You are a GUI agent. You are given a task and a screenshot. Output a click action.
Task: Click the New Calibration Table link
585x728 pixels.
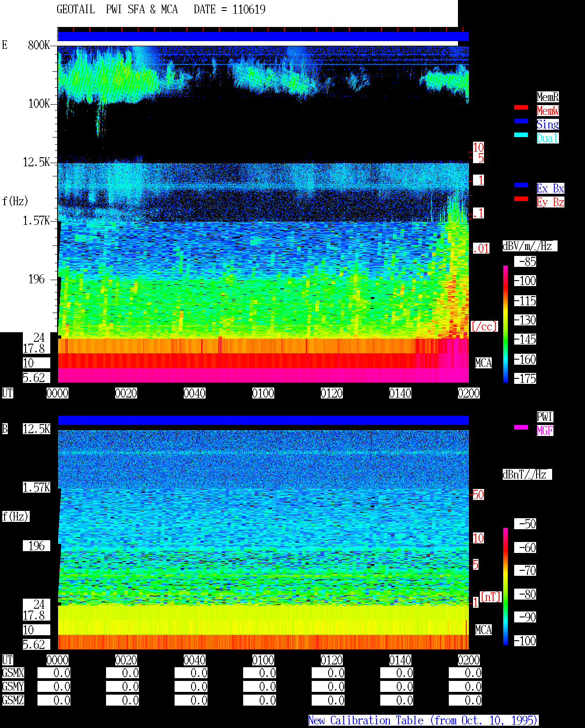(x=423, y=721)
